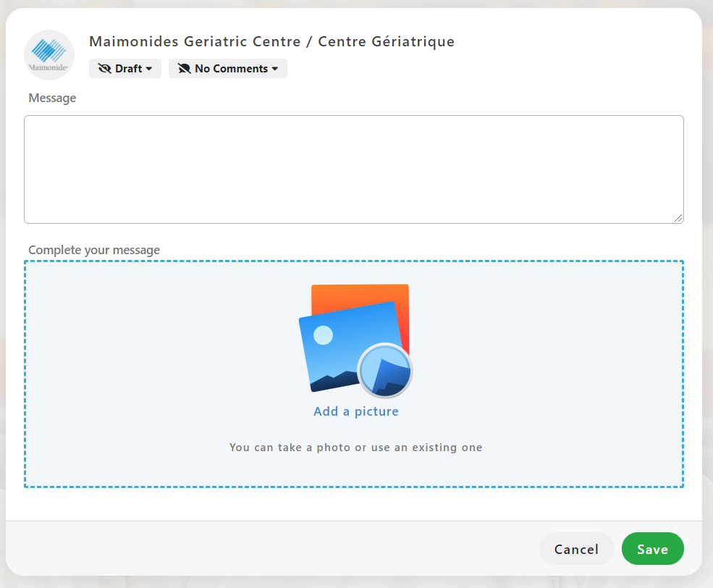Click the Add a picture link

(x=355, y=411)
